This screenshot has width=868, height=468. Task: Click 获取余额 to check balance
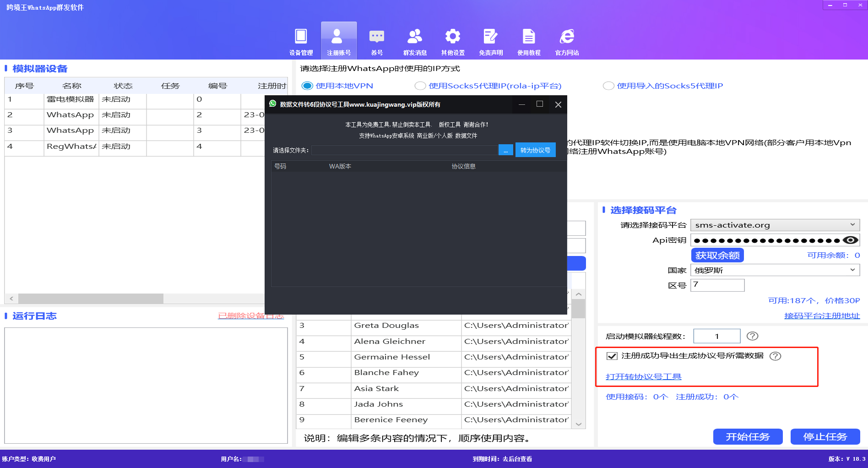click(x=717, y=255)
